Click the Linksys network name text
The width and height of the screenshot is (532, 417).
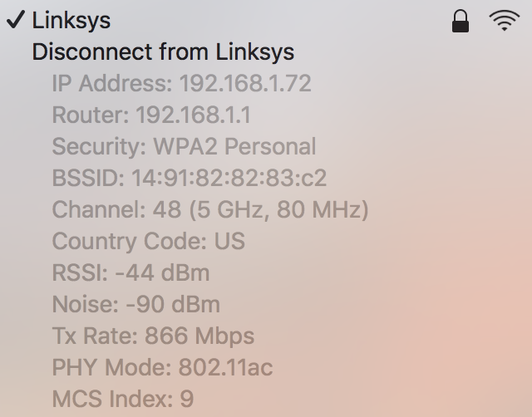[x=71, y=21]
